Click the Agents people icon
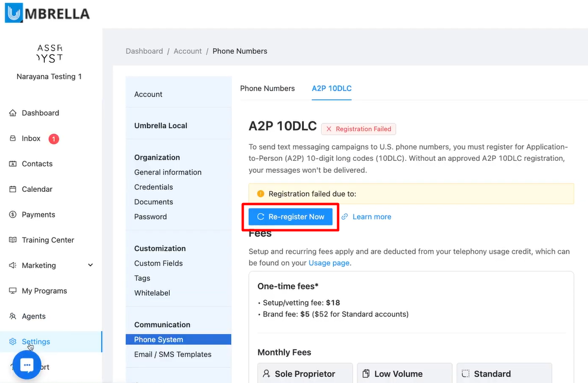 13,316
